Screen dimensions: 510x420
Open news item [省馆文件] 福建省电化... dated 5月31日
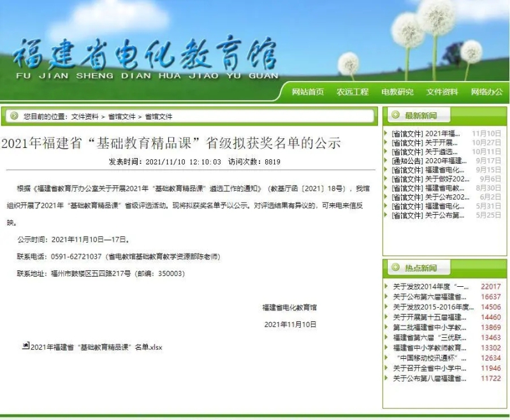tap(428, 206)
